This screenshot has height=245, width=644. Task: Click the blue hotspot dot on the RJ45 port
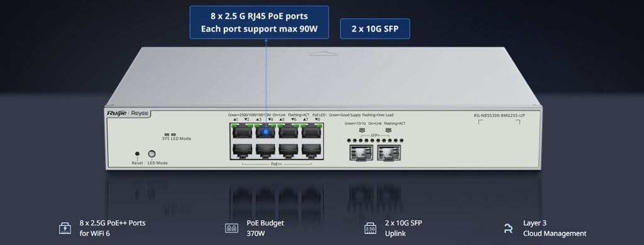266,132
